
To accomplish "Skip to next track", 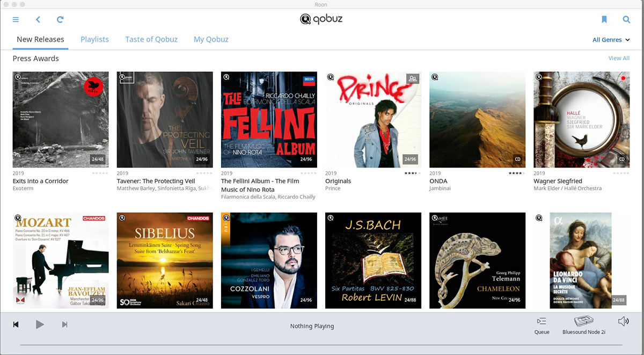I will click(65, 324).
